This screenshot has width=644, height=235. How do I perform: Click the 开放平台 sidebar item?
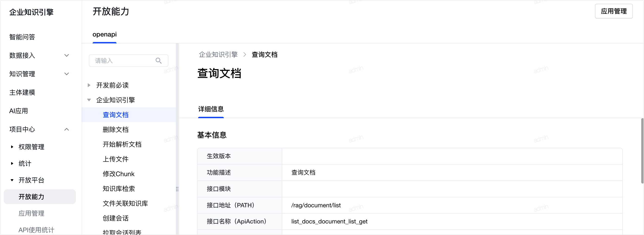[31, 180]
